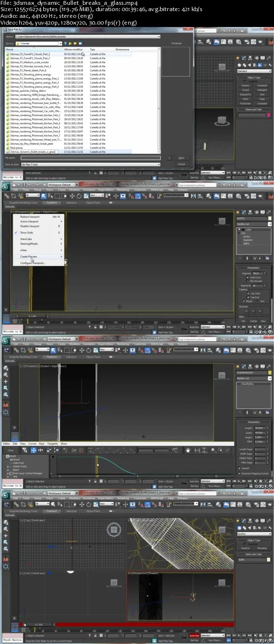This screenshot has height=644, width=274.
Task: Open the History path dropdown in Save File As
Action: click(160, 37)
